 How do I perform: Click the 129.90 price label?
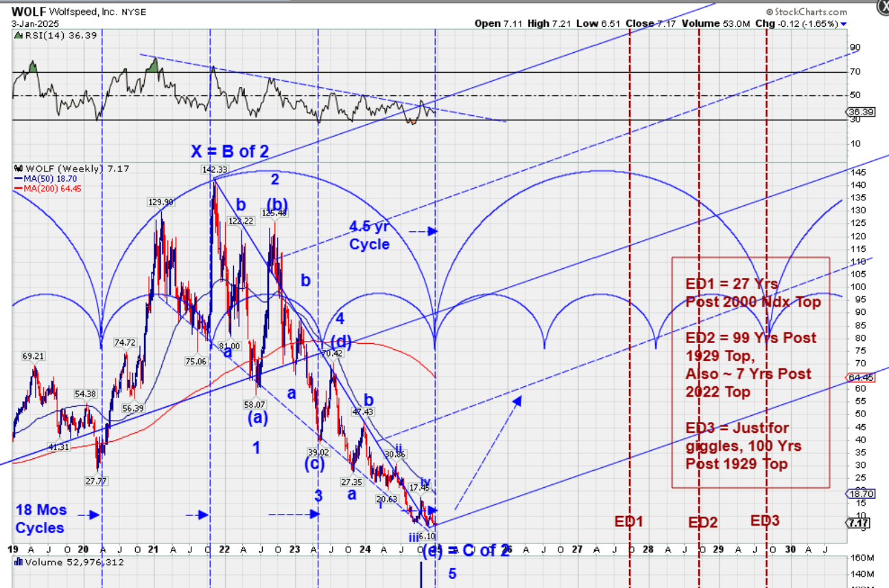point(161,202)
